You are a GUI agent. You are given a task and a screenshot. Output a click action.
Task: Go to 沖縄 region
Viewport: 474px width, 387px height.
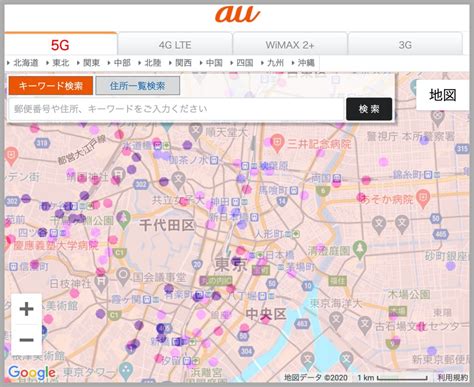pyautogui.click(x=306, y=63)
